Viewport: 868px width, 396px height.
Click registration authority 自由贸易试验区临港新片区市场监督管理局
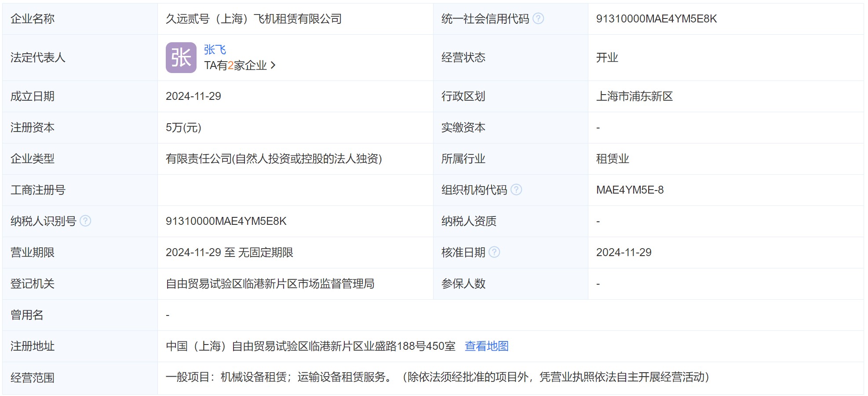pyautogui.click(x=270, y=284)
